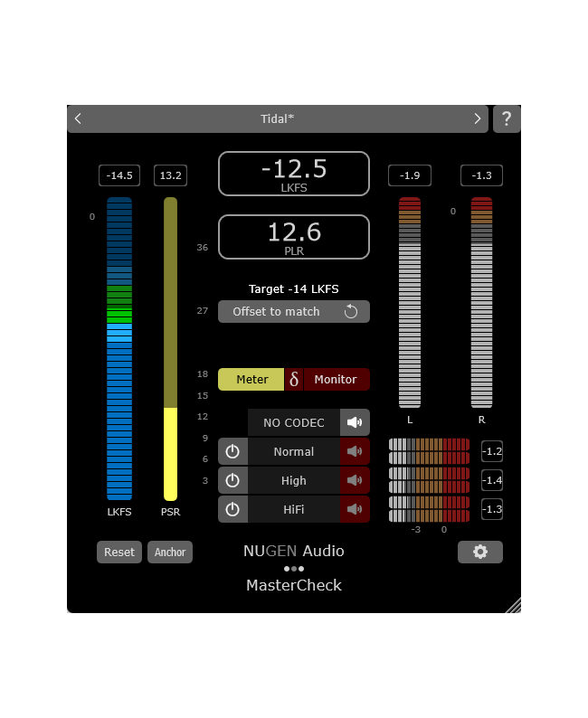Click the Target -14 LKFS text
Viewport: 588px width, 718px height.
point(293,289)
